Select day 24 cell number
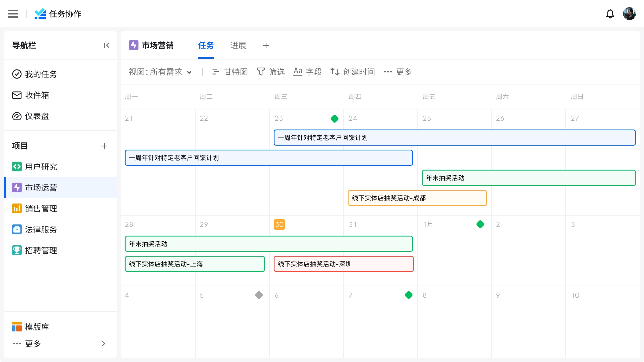 click(x=353, y=118)
